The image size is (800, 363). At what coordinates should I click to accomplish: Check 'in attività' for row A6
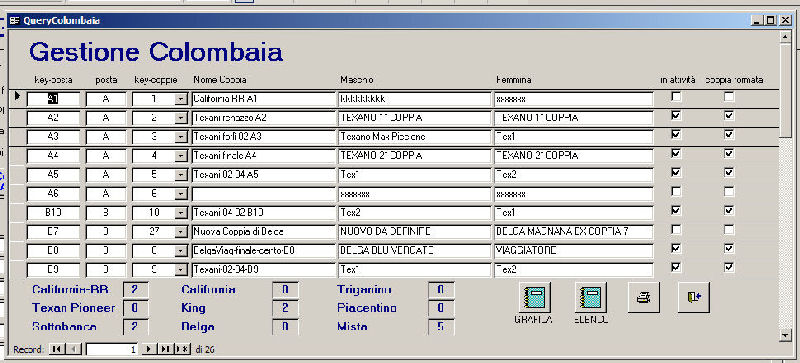click(x=676, y=191)
